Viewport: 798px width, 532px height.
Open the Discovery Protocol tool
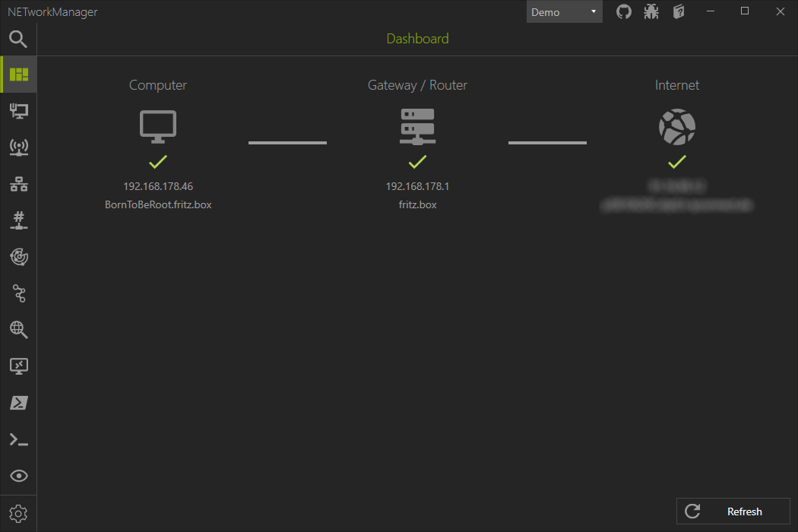click(x=18, y=475)
